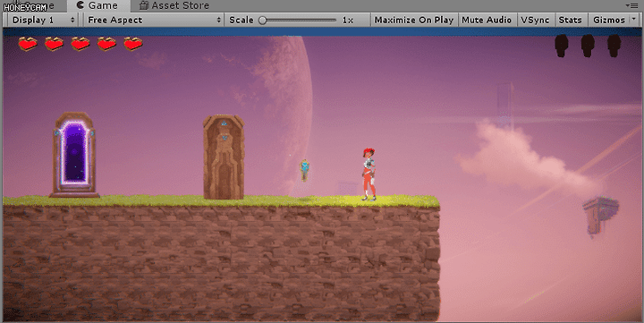Image resolution: width=644 pixels, height=323 pixels.
Task: Click the last dark key slot icon
Action: click(x=614, y=46)
